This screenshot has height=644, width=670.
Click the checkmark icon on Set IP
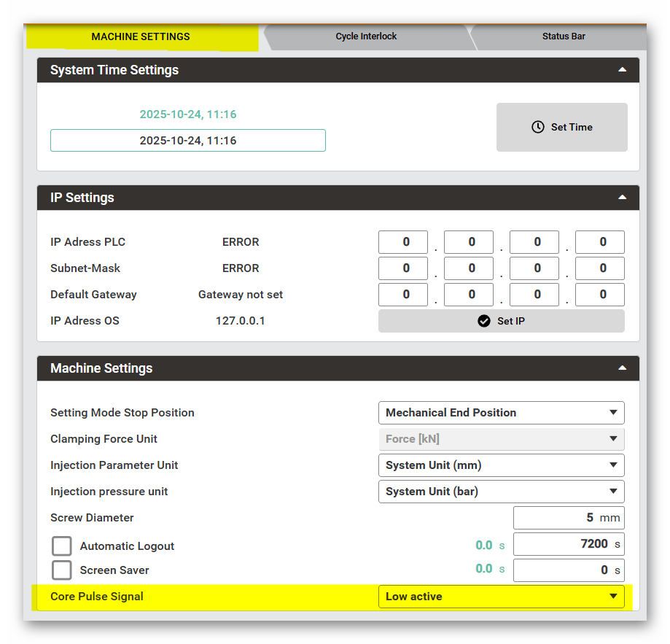pyautogui.click(x=483, y=321)
